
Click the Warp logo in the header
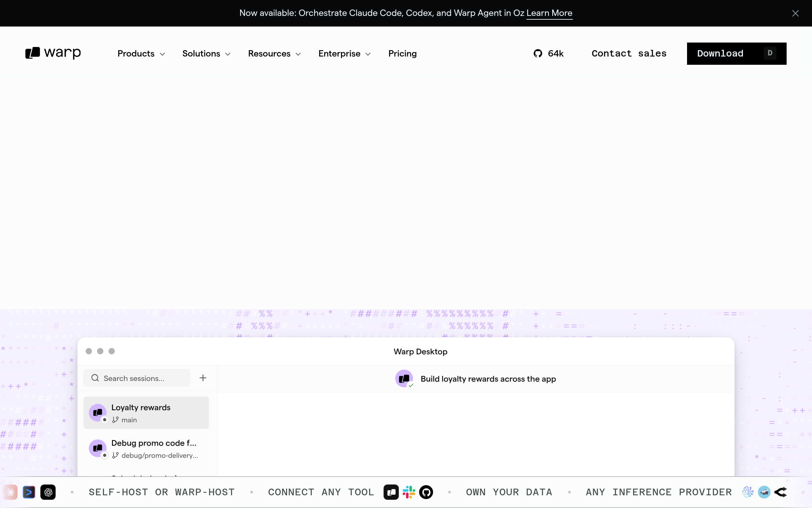[53, 53]
